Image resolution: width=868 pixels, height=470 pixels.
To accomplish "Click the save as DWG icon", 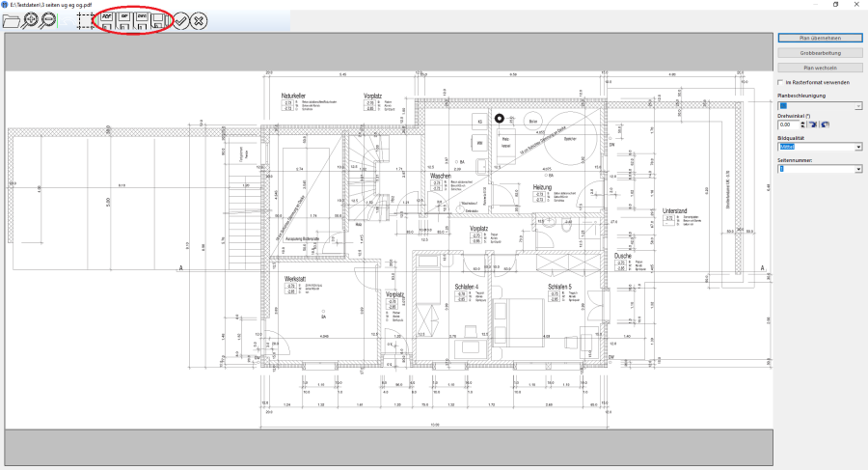I will pyautogui.click(x=143, y=19).
